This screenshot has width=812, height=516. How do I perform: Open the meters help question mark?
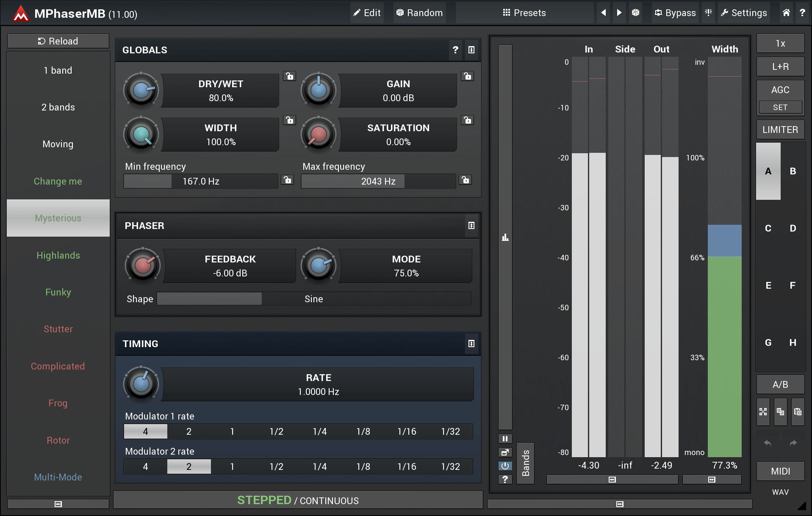tap(505, 479)
